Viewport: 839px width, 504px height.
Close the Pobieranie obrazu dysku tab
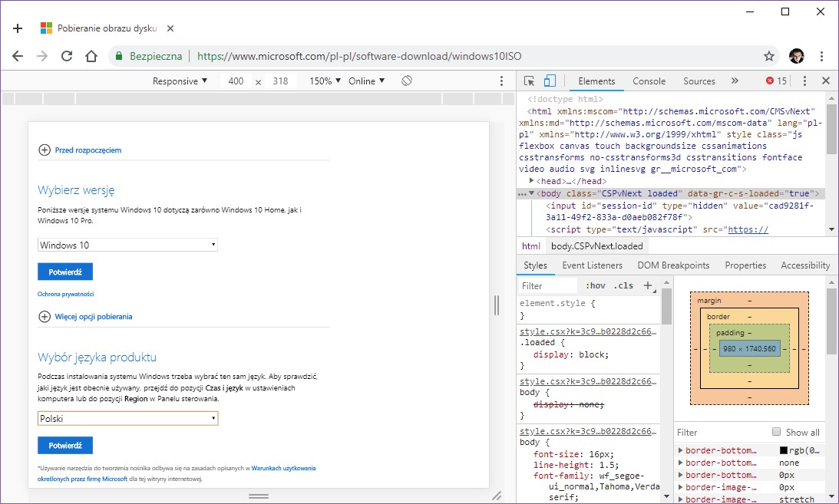[170, 28]
